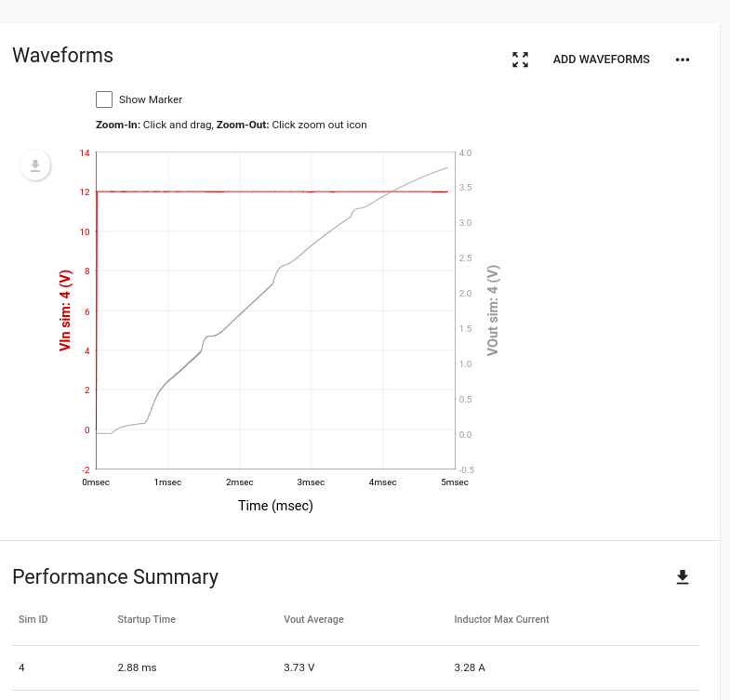
Task: Select the Sim ID 4 row cell
Action: pyautogui.click(x=22, y=667)
